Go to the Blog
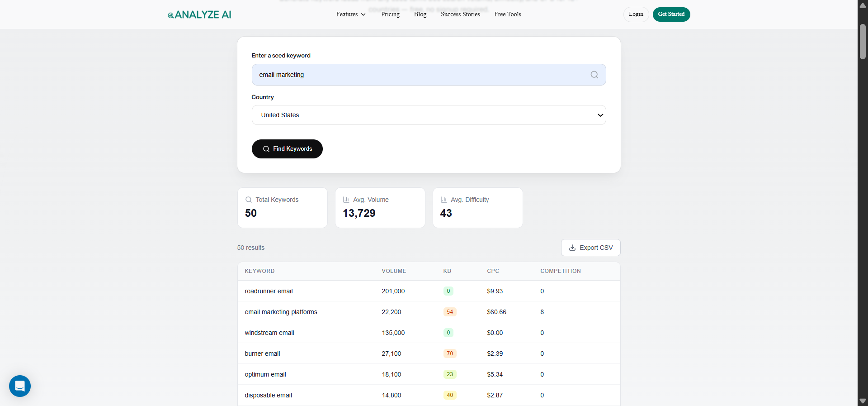868x406 pixels. 420,14
